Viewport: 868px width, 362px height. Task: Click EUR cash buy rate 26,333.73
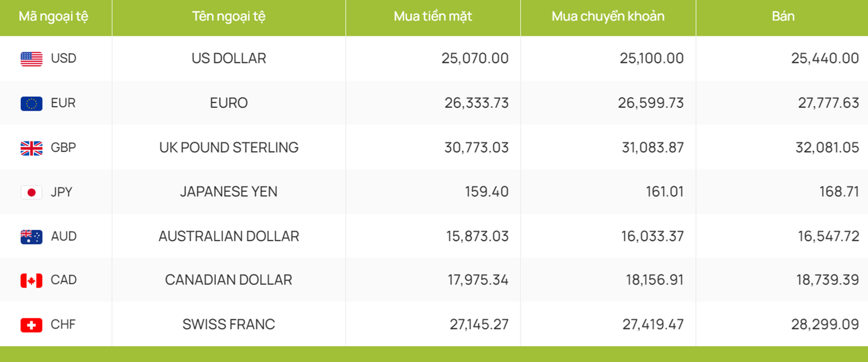477,103
